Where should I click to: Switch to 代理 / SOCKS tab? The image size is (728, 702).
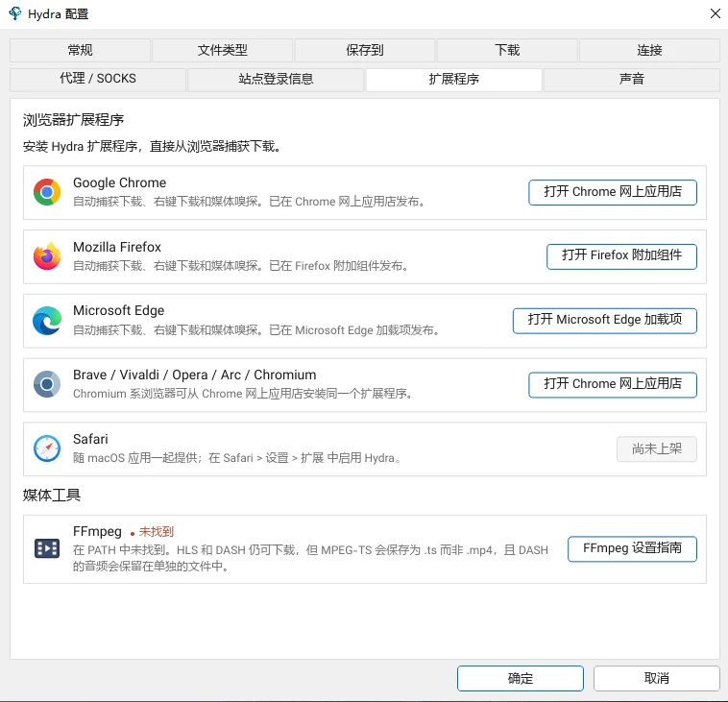[x=98, y=79]
